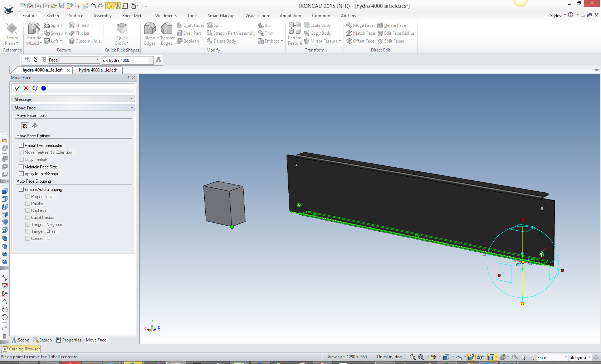Open the Face selection filter dropdown
Image resolution: width=601 pixels, height=364 pixels.
[97, 60]
